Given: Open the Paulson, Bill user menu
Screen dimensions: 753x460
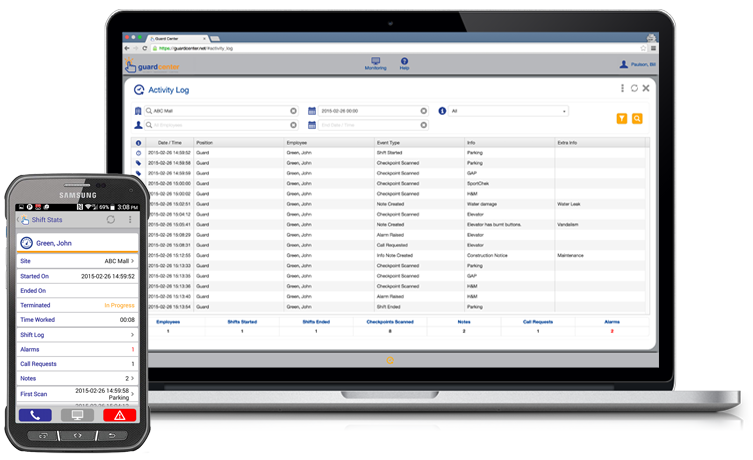Looking at the screenshot, I should (638, 65).
